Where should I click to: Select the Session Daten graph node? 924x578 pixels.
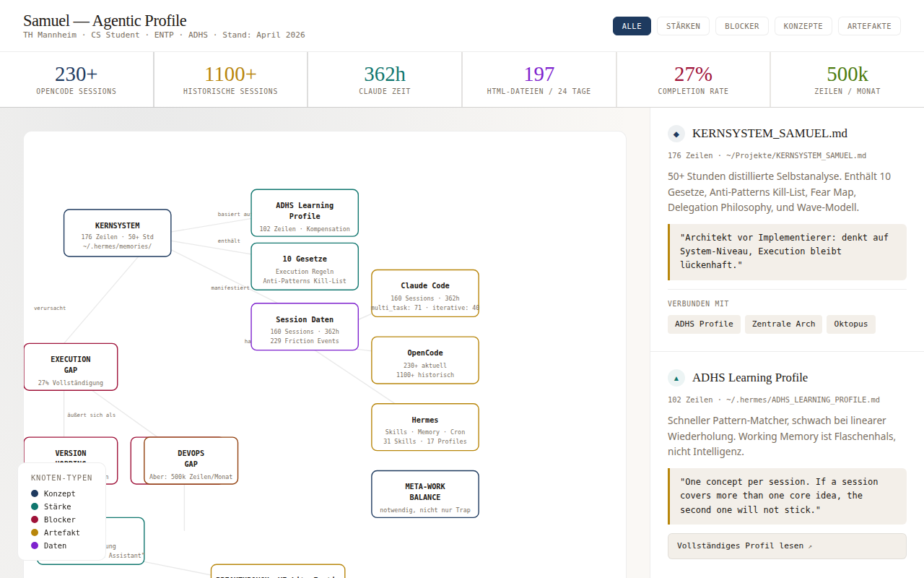coord(305,327)
